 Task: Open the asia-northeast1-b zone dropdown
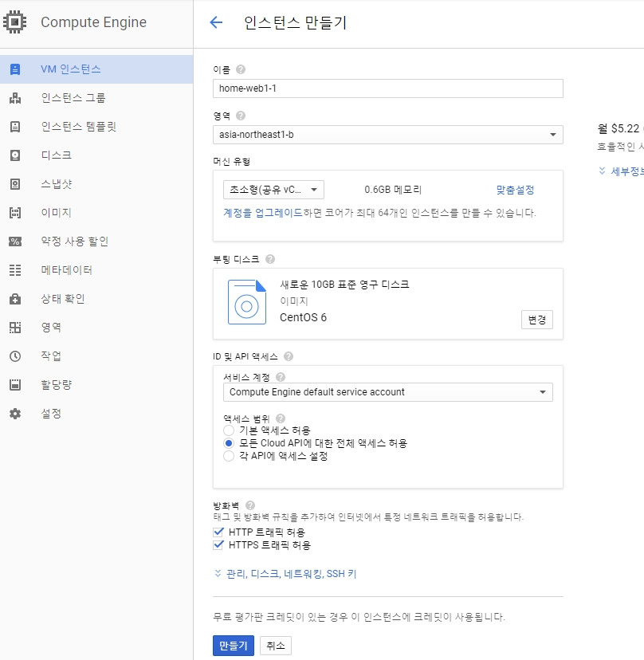click(x=387, y=135)
